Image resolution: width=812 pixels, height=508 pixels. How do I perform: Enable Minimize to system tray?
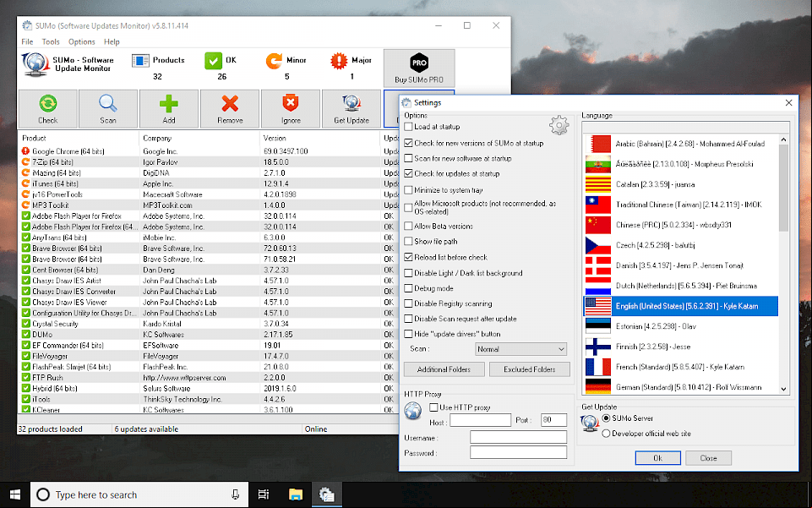(x=409, y=190)
